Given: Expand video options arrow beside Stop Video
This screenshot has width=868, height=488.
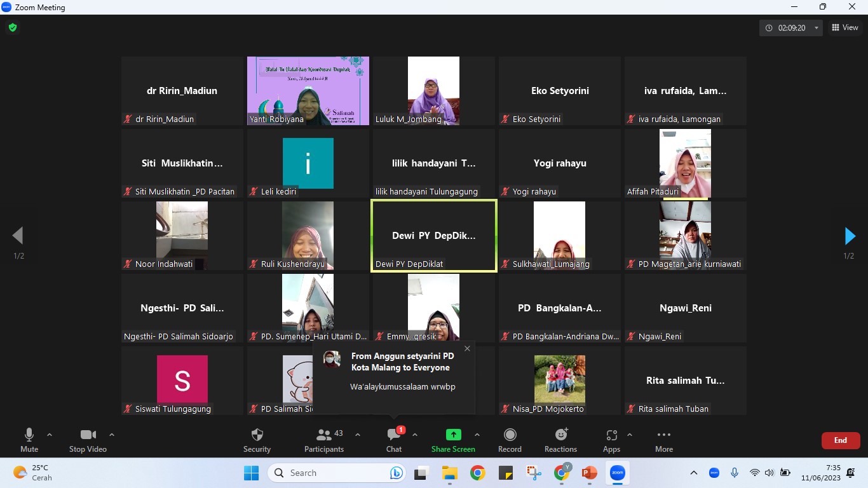Looking at the screenshot, I should coord(112,435).
